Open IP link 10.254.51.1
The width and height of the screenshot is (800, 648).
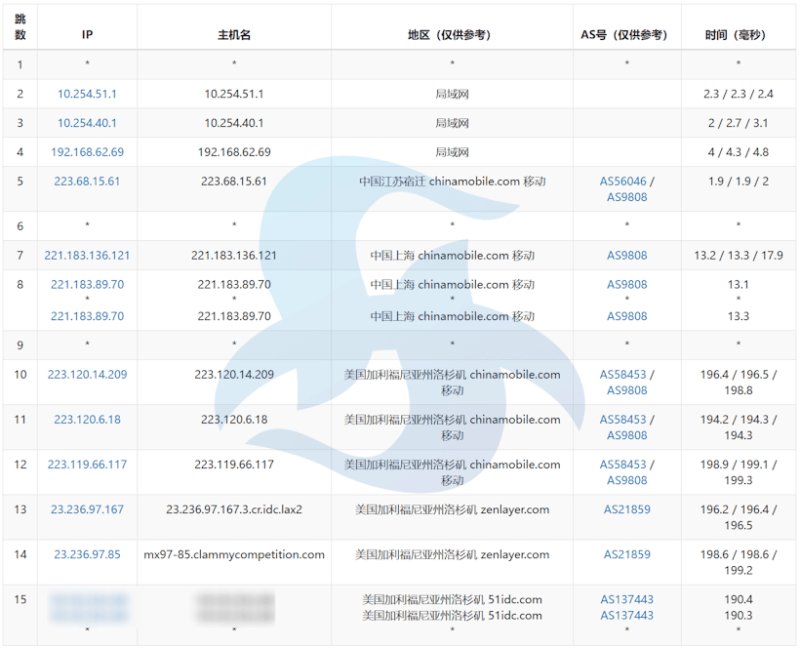click(87, 94)
